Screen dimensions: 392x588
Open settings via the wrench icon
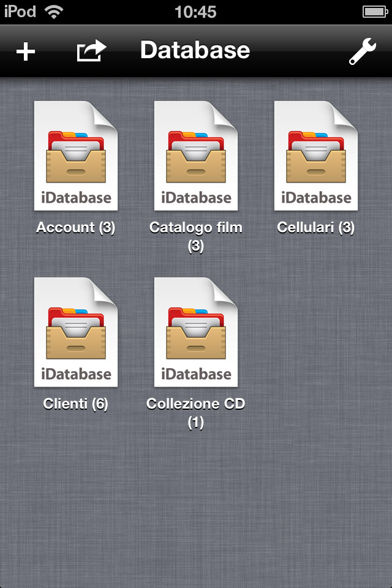tap(363, 51)
